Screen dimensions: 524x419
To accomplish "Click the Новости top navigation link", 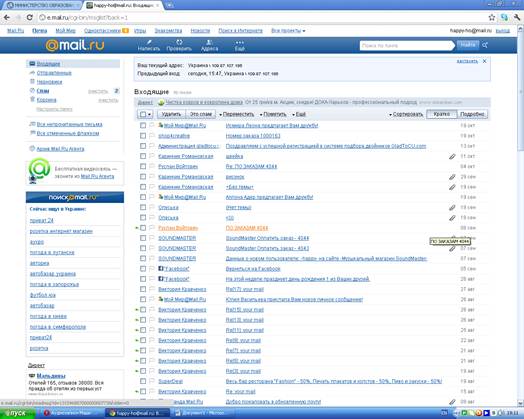I will (x=200, y=31).
